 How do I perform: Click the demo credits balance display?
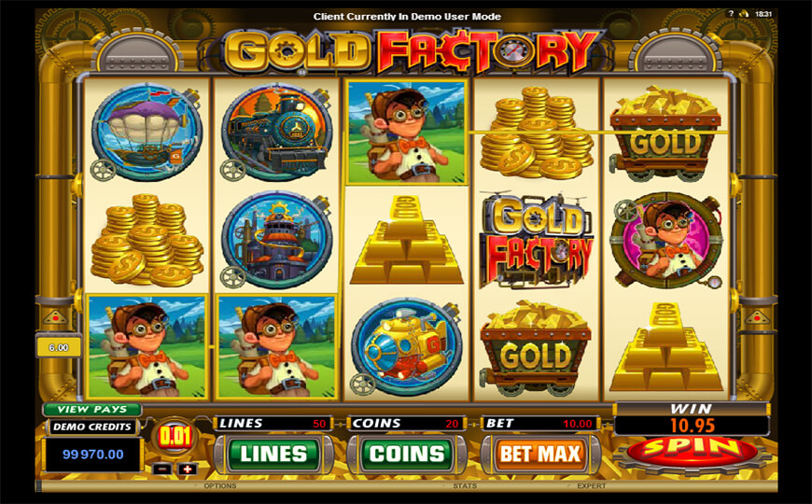[x=93, y=455]
